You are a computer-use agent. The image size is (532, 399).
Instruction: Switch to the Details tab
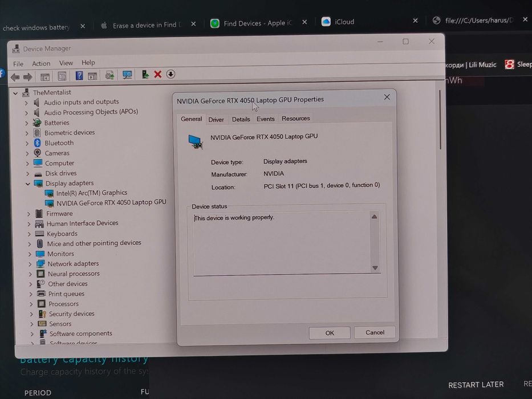[241, 119]
